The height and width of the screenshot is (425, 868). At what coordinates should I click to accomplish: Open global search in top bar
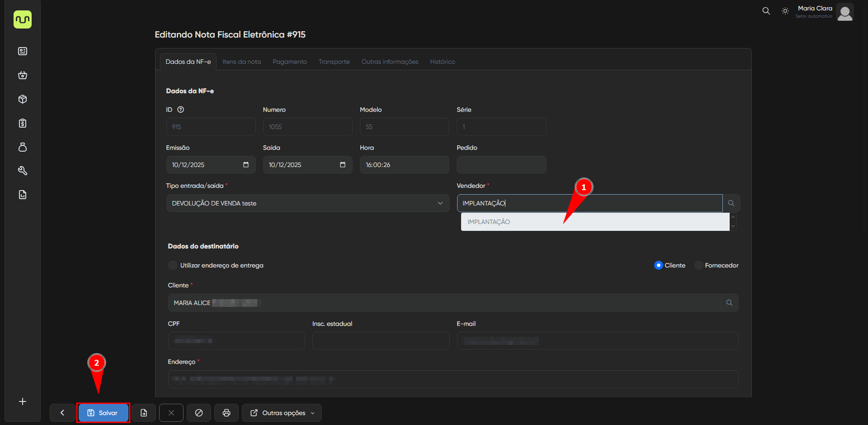(766, 11)
